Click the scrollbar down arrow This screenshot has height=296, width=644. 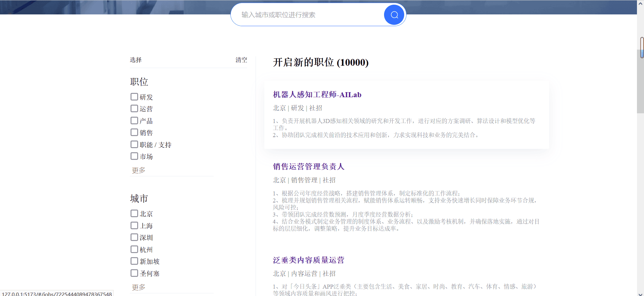click(x=640, y=293)
